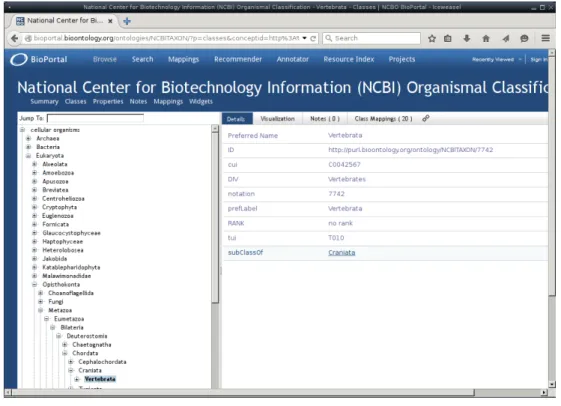
Task: Open the ontology Properties sub-tab
Action: tap(108, 102)
